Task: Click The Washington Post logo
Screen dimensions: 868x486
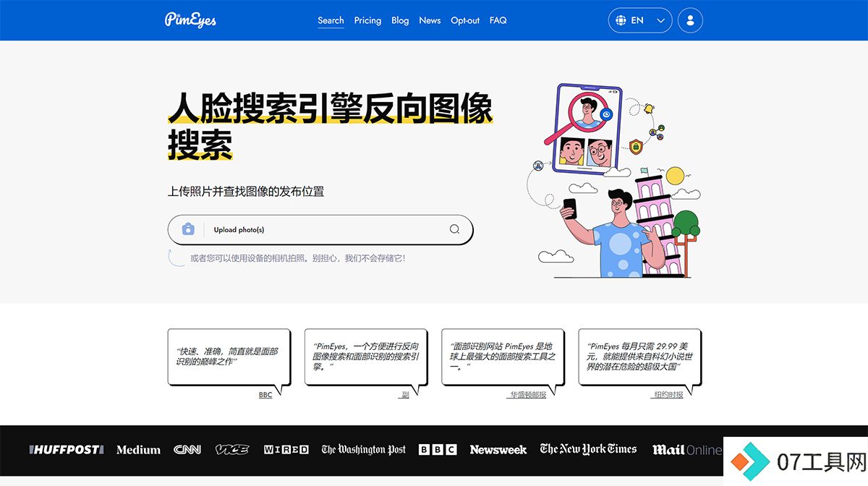Action: tap(364, 450)
